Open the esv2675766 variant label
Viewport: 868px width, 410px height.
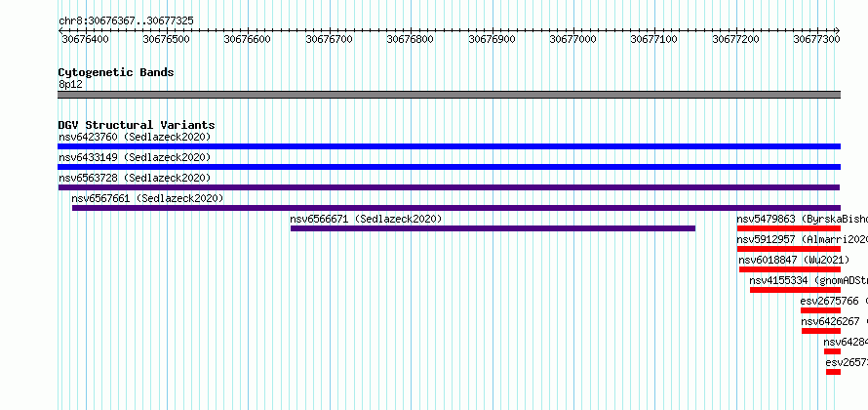[834, 301]
